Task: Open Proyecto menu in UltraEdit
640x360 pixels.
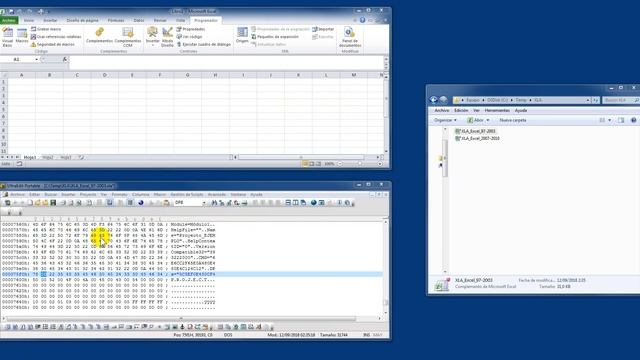Action: click(x=88, y=195)
